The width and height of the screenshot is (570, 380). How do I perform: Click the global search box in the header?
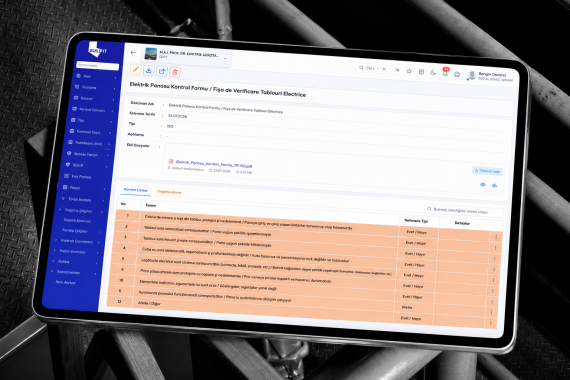pos(374,68)
